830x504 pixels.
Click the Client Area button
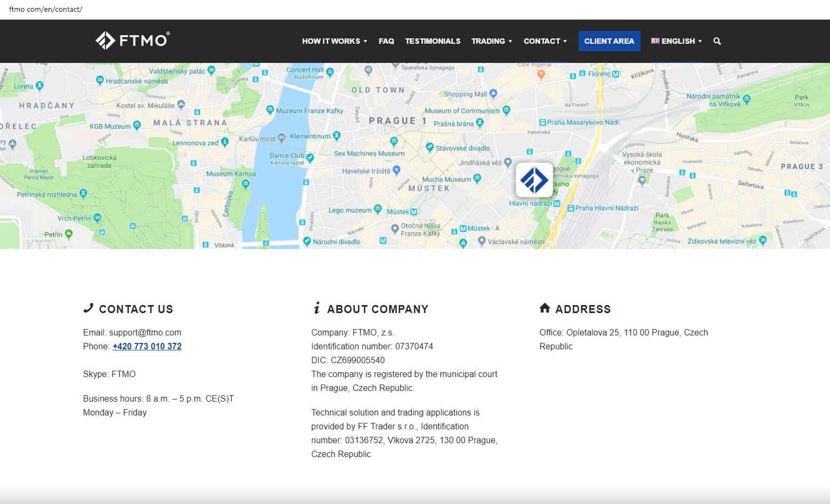coord(609,41)
